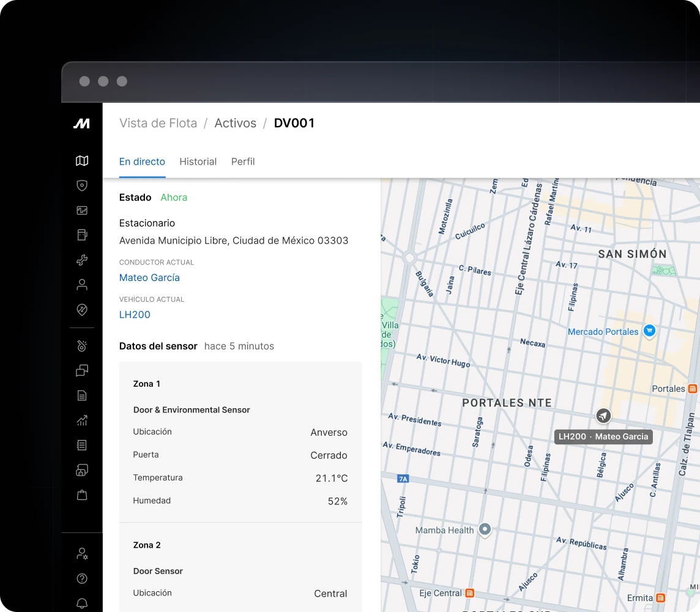Screen dimensions: 700x612
Task: Click the Motive logo at top left
Action: pos(81,123)
